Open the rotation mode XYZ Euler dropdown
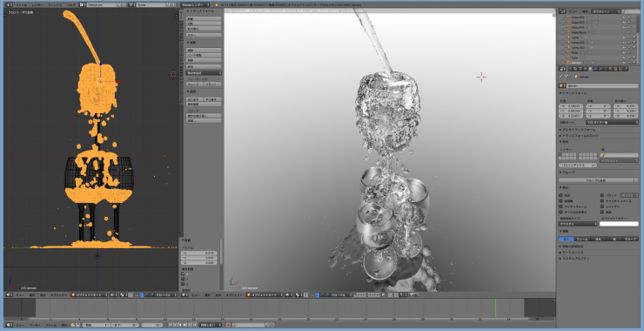 tap(612, 122)
